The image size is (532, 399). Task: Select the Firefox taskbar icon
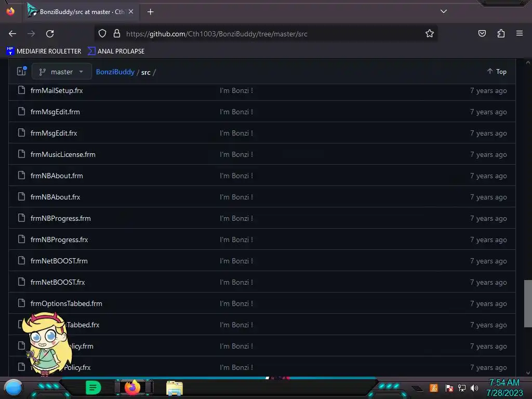(x=132, y=388)
